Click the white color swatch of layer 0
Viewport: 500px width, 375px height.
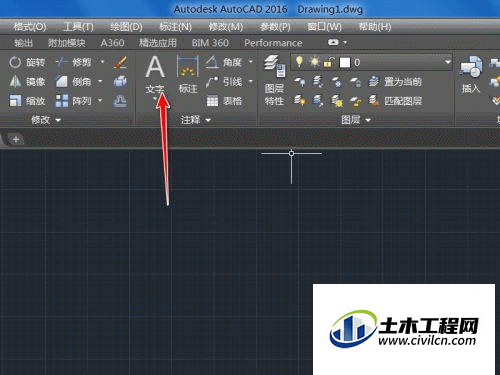pyautogui.click(x=345, y=62)
